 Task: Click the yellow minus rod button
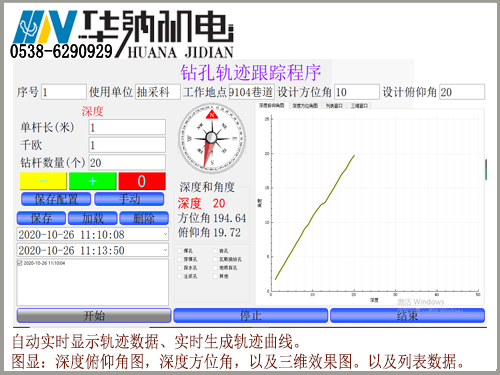pyautogui.click(x=43, y=181)
